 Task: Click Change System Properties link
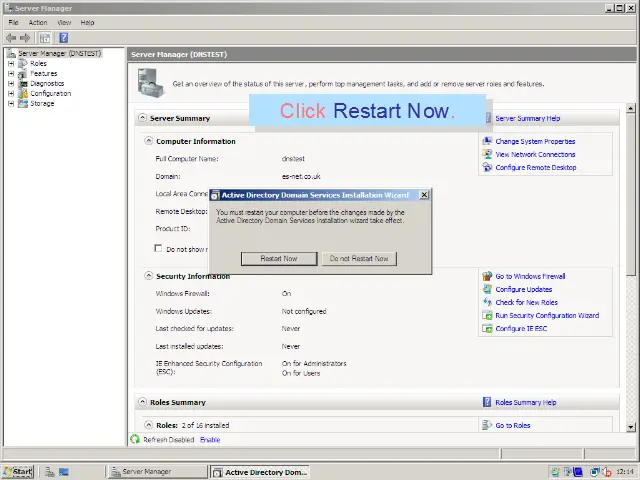535,141
